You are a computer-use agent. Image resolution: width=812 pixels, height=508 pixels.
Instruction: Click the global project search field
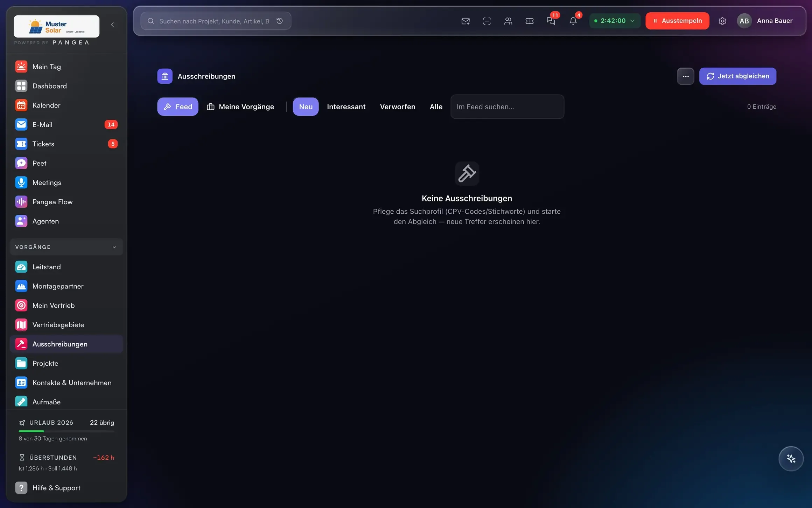coord(216,21)
